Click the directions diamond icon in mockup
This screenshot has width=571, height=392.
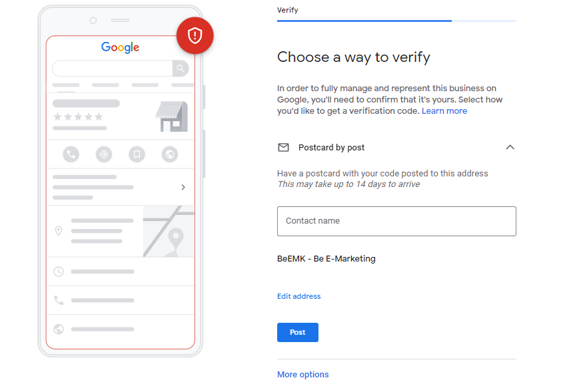tap(104, 154)
